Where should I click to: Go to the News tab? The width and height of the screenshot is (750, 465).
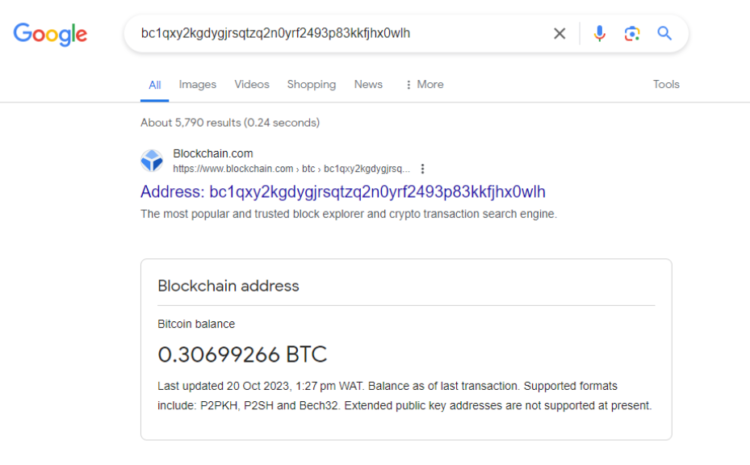[x=368, y=85]
